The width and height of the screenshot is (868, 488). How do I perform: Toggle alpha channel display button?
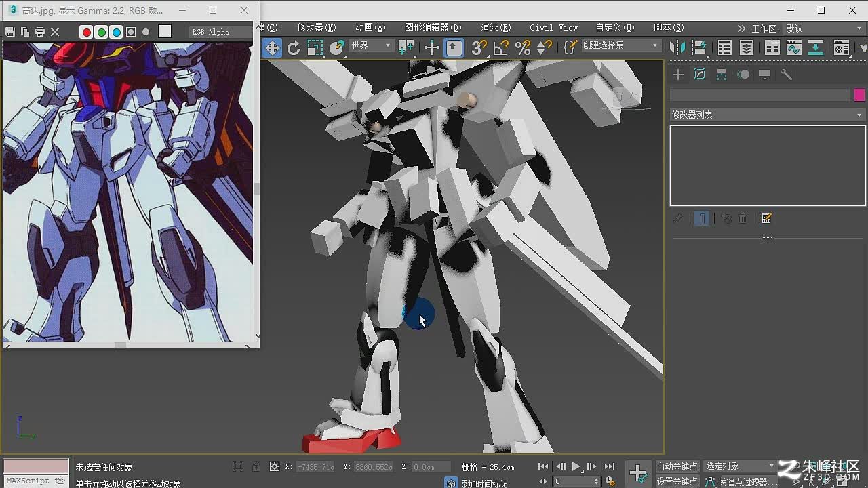[x=131, y=32]
